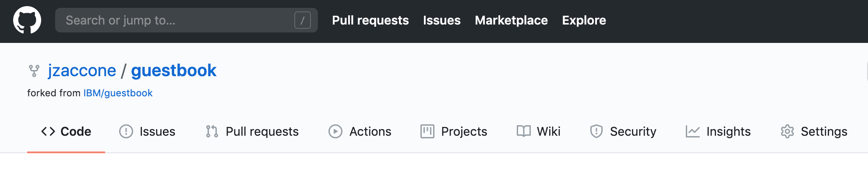Click the Actions play circle icon
Screen dimensions: 868x176
[335, 131]
